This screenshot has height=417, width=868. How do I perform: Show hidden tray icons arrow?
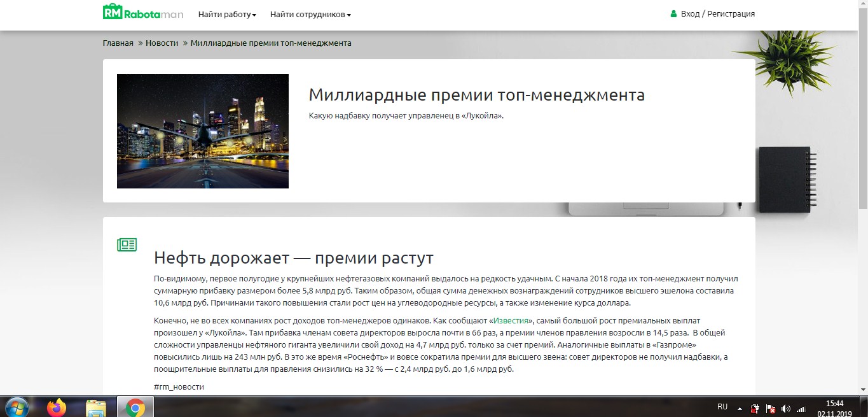click(740, 408)
